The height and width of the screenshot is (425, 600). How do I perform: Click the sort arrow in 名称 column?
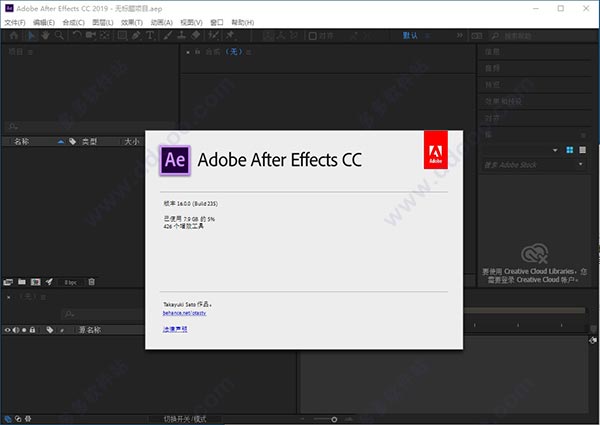click(60, 142)
